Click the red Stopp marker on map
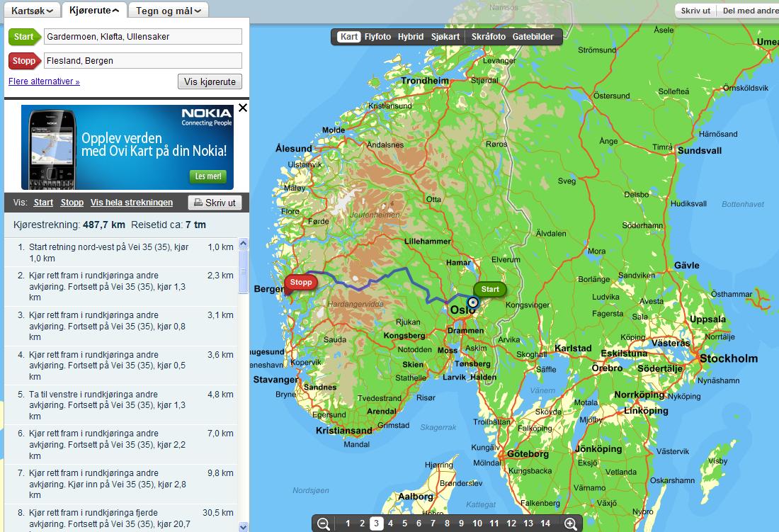The width and height of the screenshot is (779, 532). pos(300,282)
